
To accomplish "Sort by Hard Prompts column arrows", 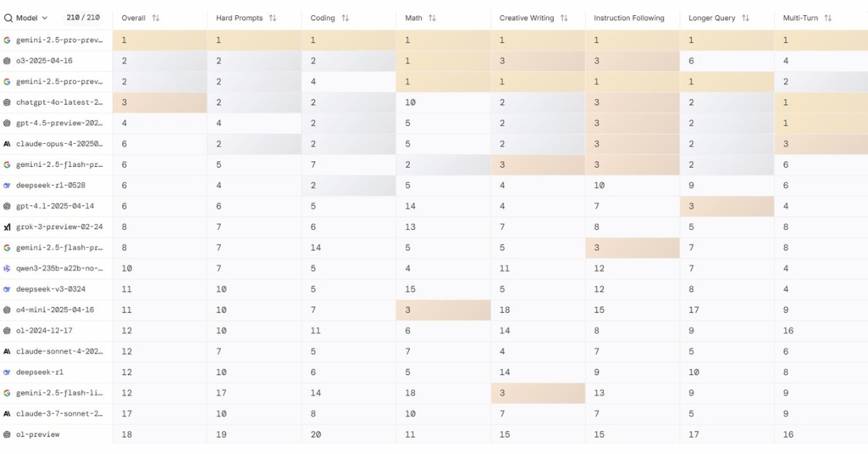I will click(273, 18).
